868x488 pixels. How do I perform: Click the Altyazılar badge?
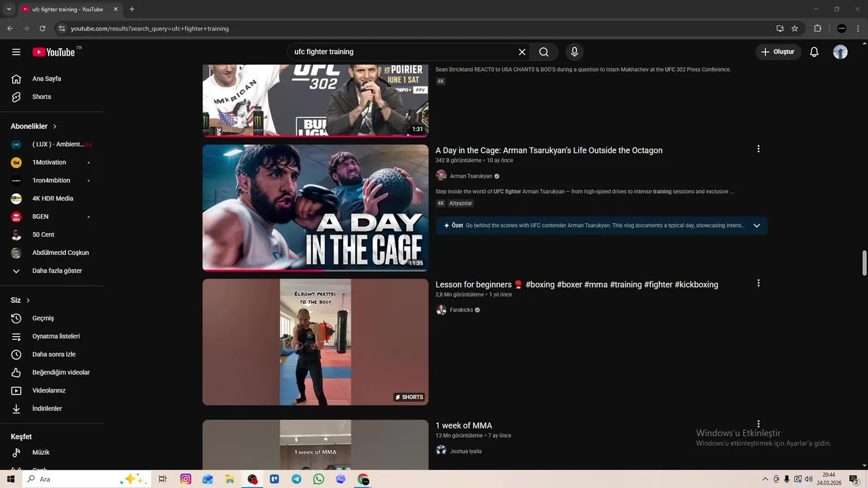tap(460, 203)
